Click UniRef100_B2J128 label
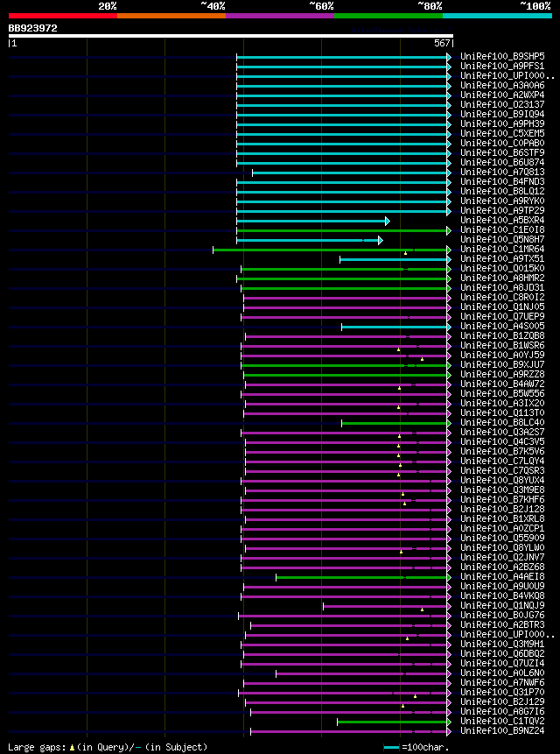 click(502, 509)
